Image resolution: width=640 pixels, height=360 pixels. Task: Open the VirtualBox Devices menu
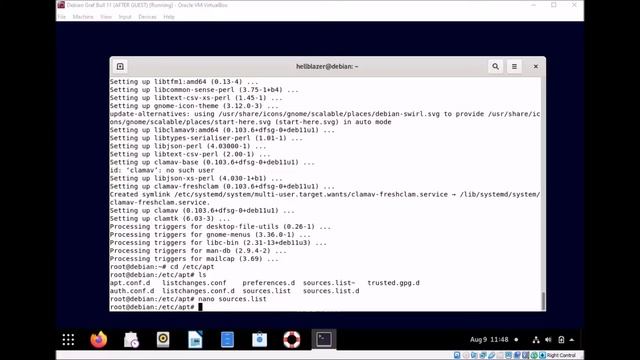pyautogui.click(x=147, y=17)
